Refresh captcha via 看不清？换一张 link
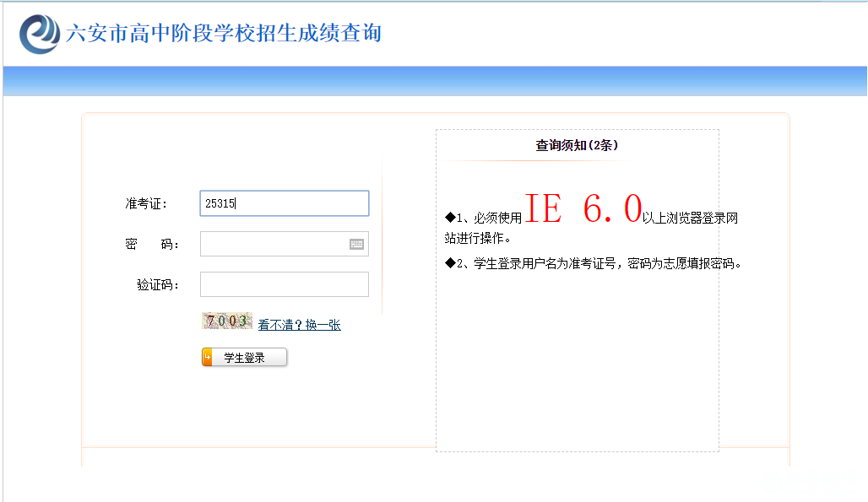868x502 pixels. (x=300, y=325)
